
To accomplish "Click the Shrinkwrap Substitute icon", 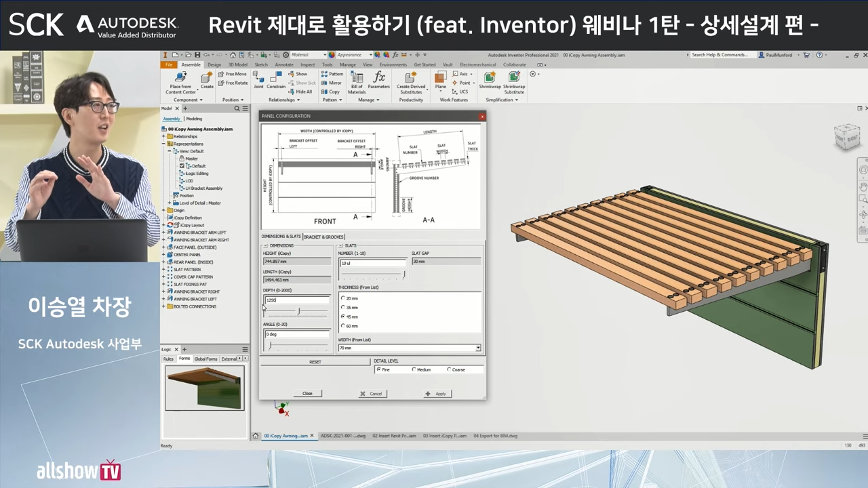I will point(514,77).
